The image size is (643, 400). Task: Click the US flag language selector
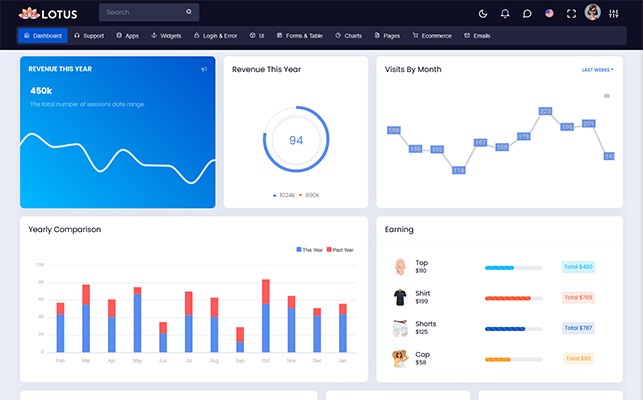pyautogui.click(x=549, y=13)
